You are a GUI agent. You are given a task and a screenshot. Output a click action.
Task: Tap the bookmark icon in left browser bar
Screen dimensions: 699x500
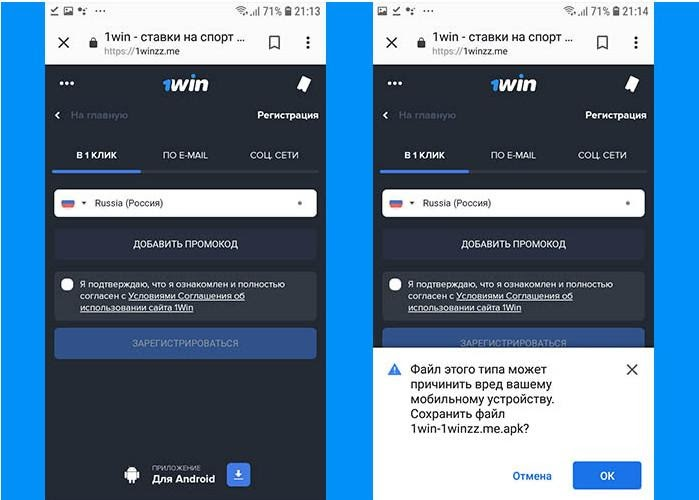(x=275, y=42)
